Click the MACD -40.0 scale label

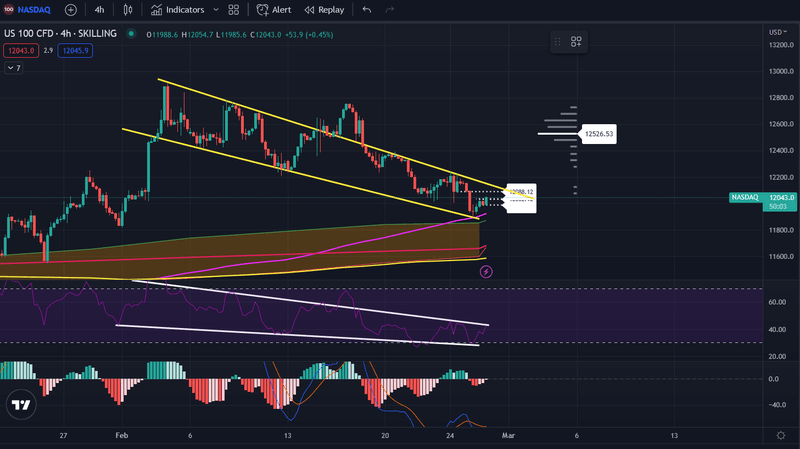(777, 405)
